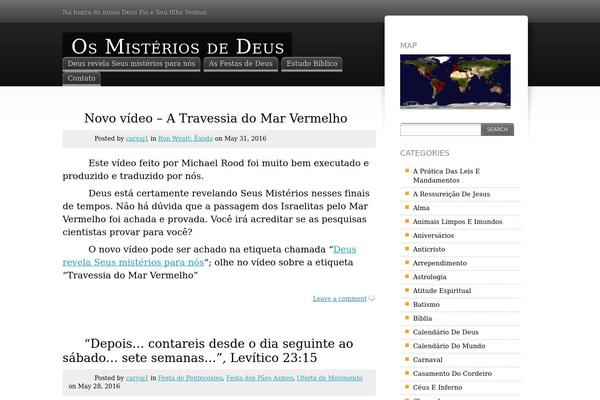600x400 pixels.
Task: Open post Novo vídeo – A Travessia do Mar Vermelho
Action: click(216, 118)
